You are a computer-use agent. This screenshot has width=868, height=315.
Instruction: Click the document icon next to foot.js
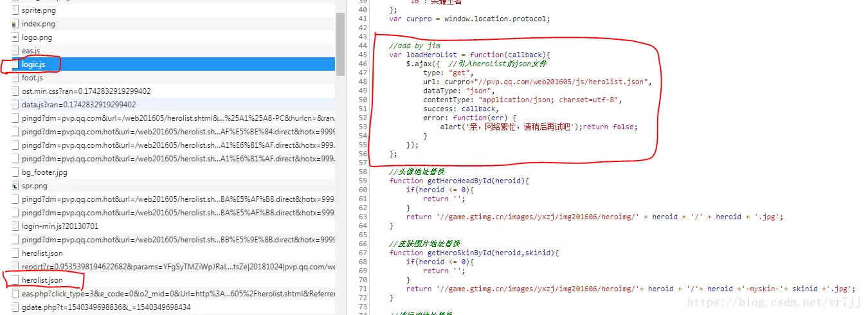pos(15,78)
